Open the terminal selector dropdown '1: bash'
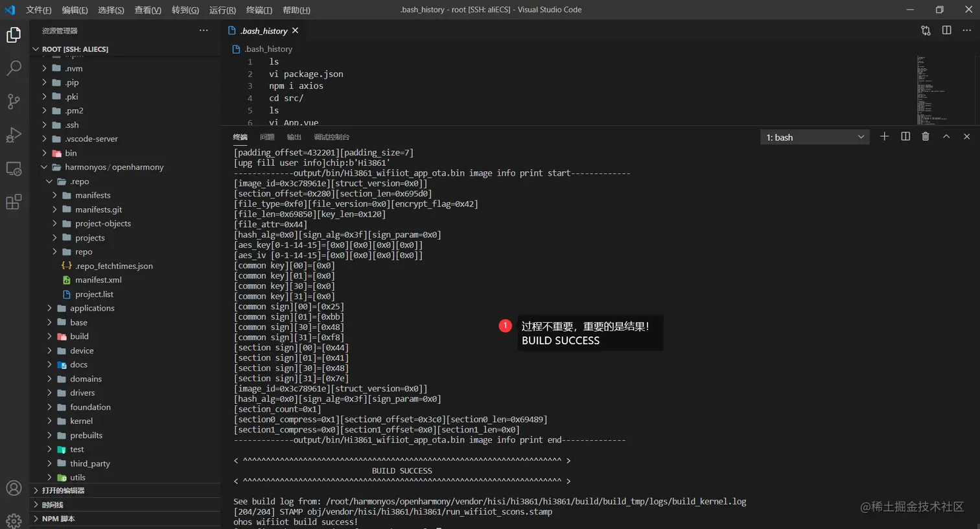Screen dimensions: 980x529 (815, 137)
